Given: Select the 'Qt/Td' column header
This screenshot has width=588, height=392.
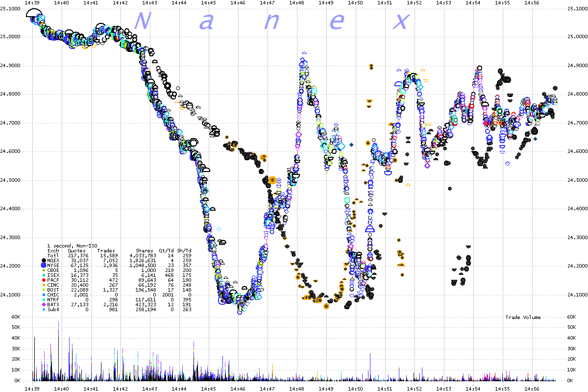Looking at the screenshot, I should [x=167, y=250].
